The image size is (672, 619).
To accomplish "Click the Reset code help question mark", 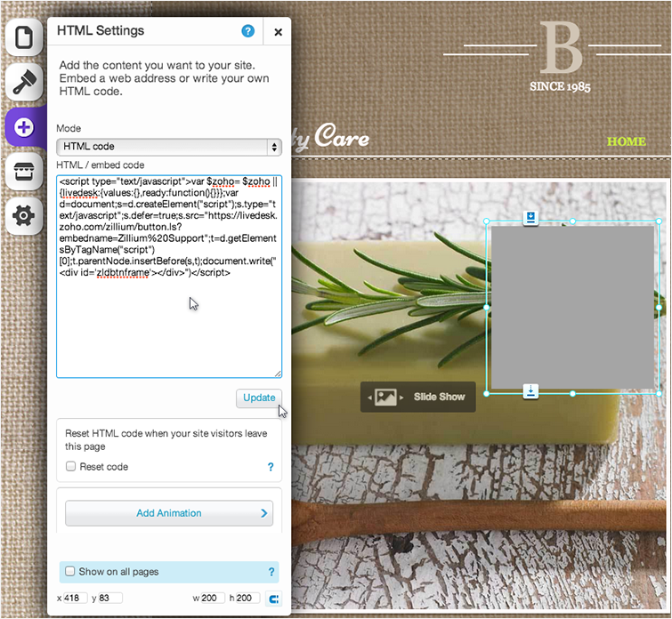I will (x=271, y=467).
